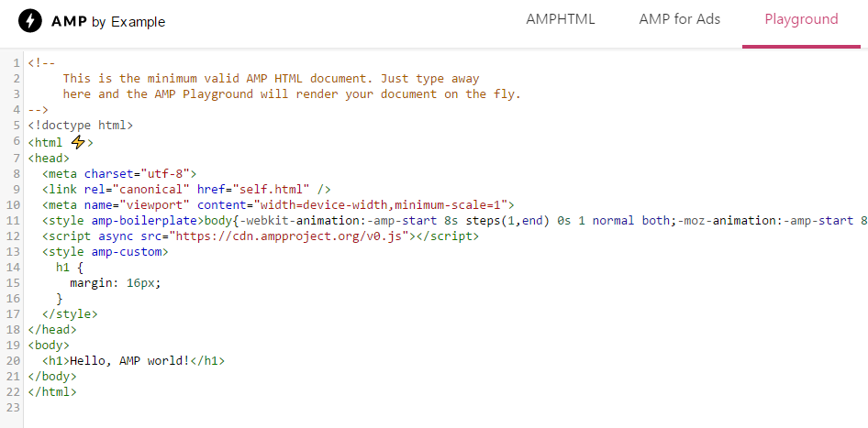Click the comment line "here and the AMP Playground"
This screenshot has width=868, height=428.
click(292, 94)
